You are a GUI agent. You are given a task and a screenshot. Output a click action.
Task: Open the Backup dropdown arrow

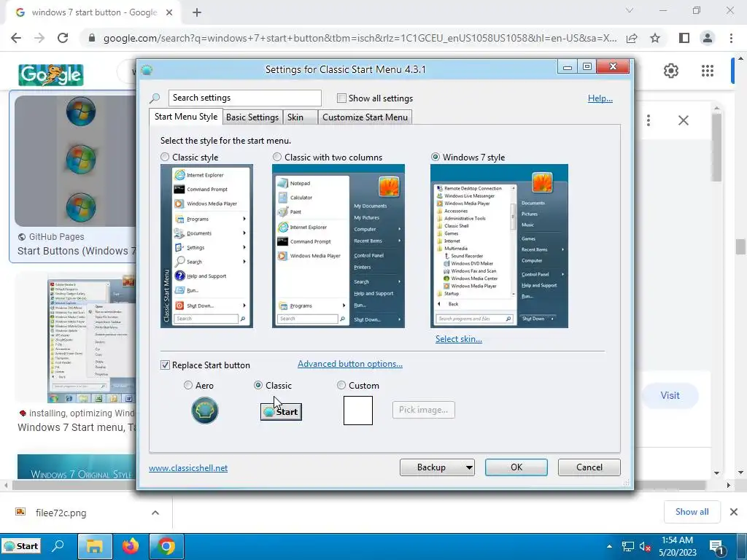click(x=469, y=467)
